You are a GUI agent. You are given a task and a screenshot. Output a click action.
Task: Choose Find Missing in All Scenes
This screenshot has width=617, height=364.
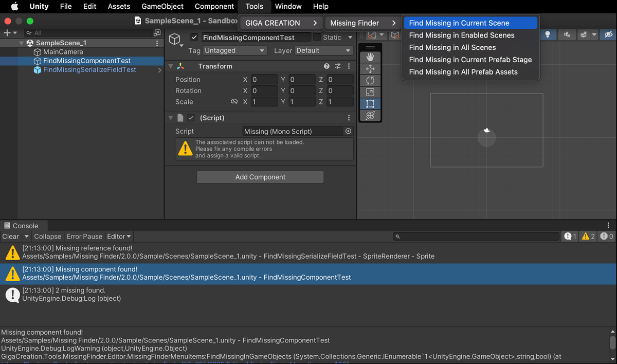451,47
